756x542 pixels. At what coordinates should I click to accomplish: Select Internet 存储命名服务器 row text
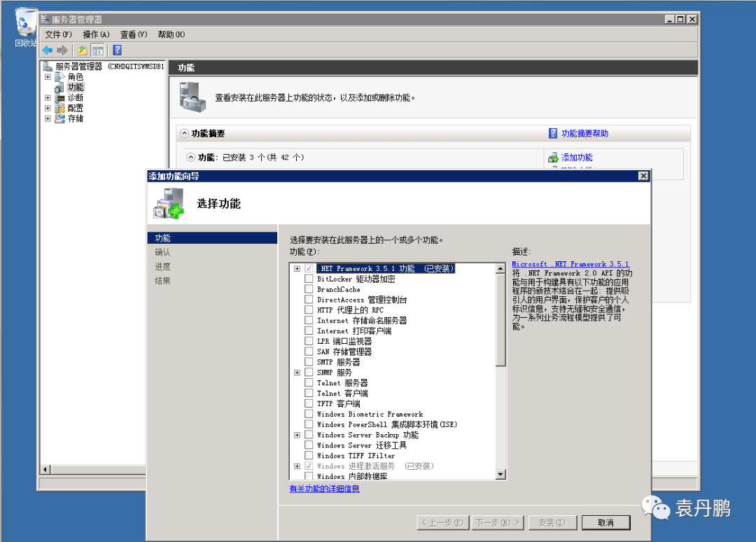tap(362, 320)
